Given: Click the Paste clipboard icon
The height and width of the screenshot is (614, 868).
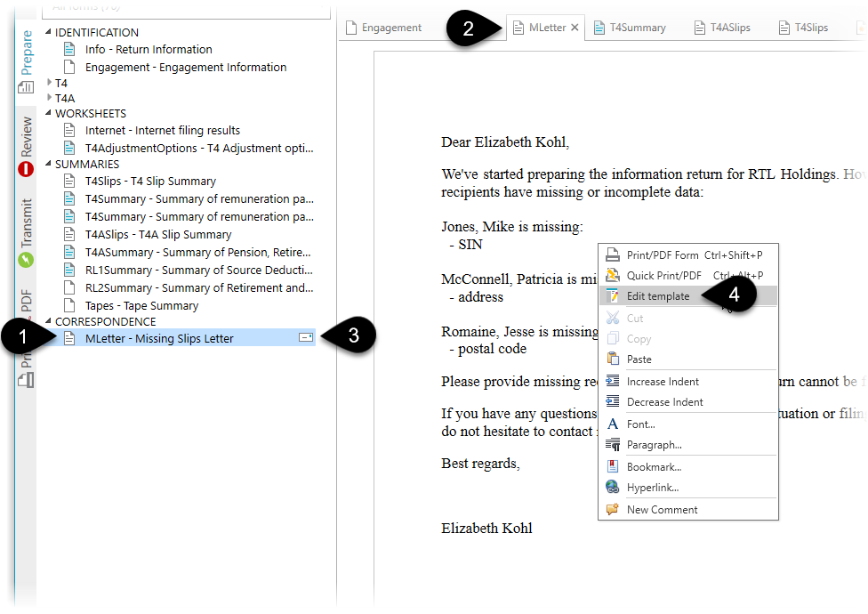Looking at the screenshot, I should pyautogui.click(x=613, y=360).
